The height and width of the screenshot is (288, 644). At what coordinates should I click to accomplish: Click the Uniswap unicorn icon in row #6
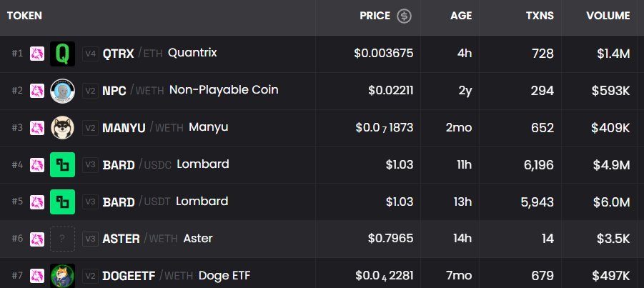[x=37, y=239]
